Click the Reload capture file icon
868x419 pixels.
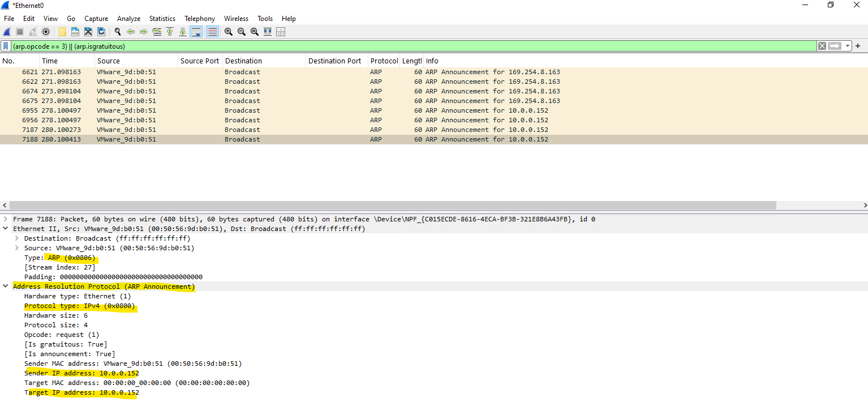click(x=101, y=32)
